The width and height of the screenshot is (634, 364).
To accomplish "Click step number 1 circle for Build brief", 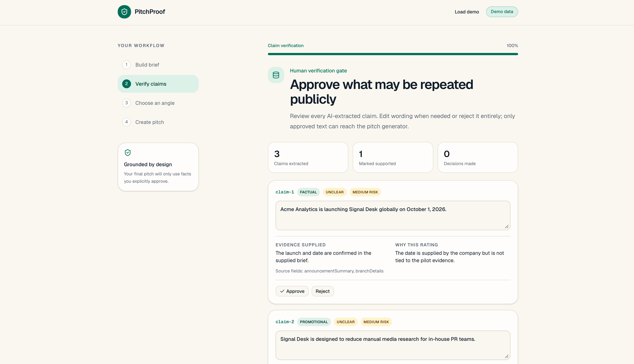I will 126,65.
